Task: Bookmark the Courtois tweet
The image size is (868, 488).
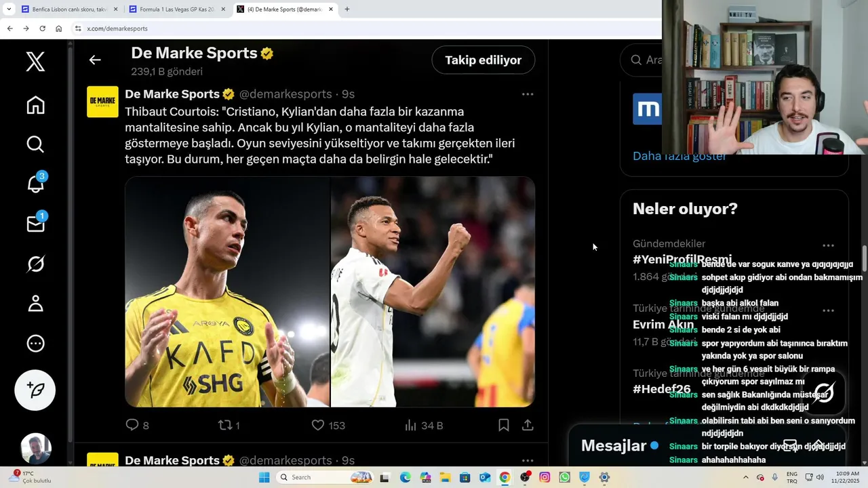Action: (503, 425)
